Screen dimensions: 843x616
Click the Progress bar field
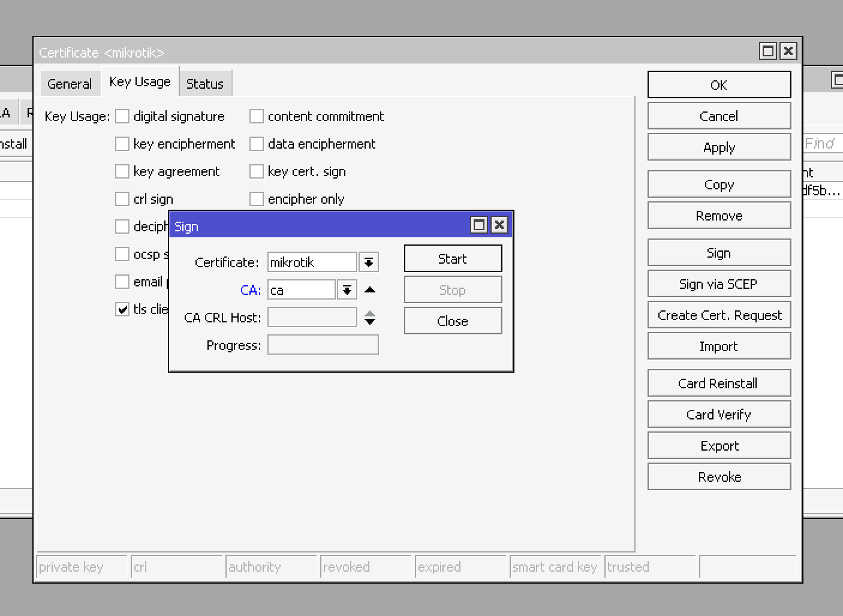point(323,345)
